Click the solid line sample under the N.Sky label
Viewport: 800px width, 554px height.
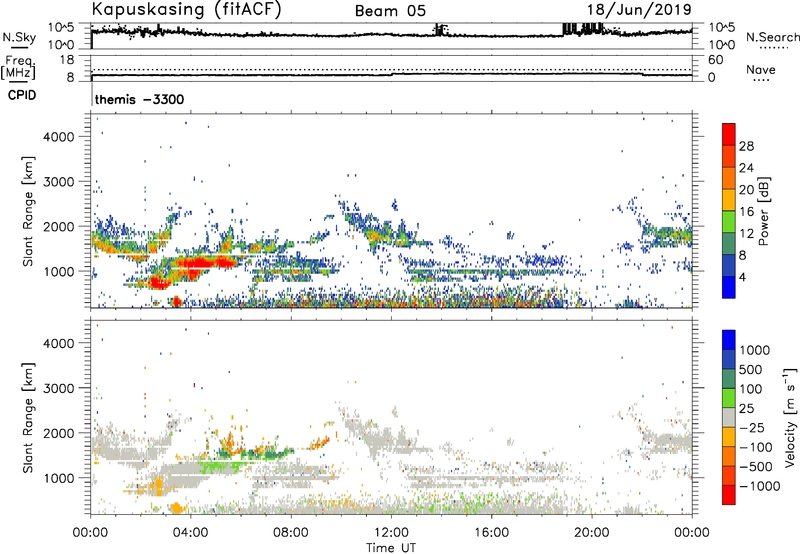pos(19,47)
